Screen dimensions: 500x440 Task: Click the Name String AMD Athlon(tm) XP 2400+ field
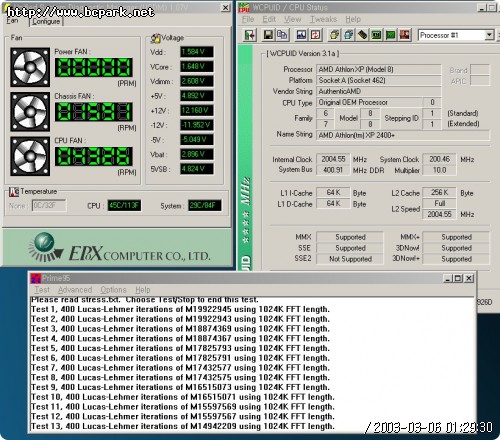[x=403, y=135]
